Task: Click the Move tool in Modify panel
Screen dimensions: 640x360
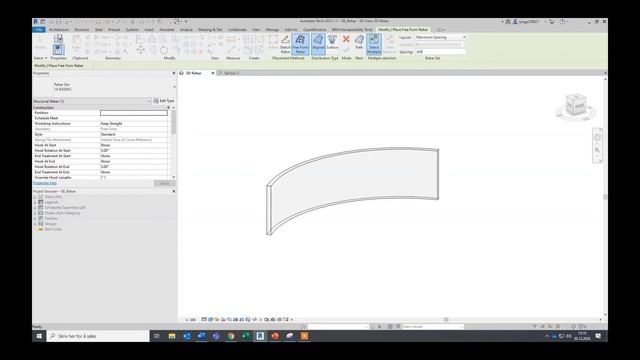Action: coord(140,49)
